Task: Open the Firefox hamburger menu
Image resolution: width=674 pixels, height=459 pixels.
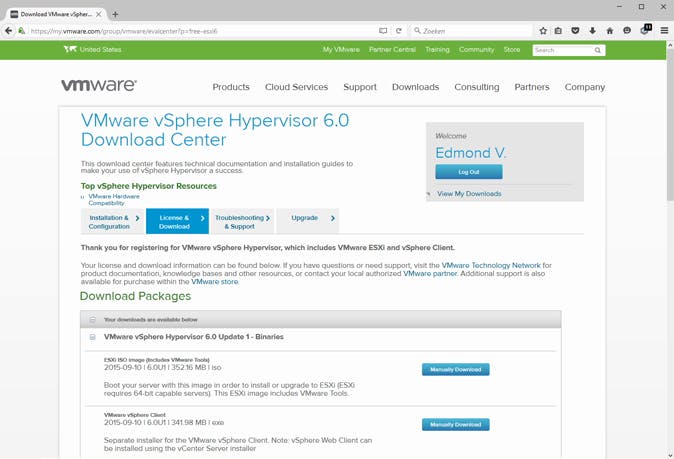Action: [664, 31]
